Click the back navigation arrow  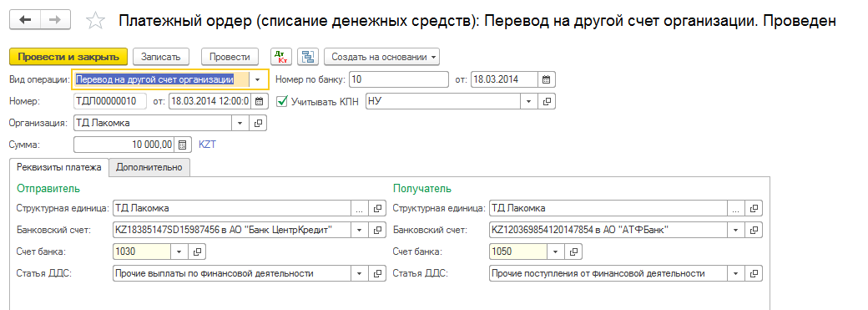[x=26, y=20]
